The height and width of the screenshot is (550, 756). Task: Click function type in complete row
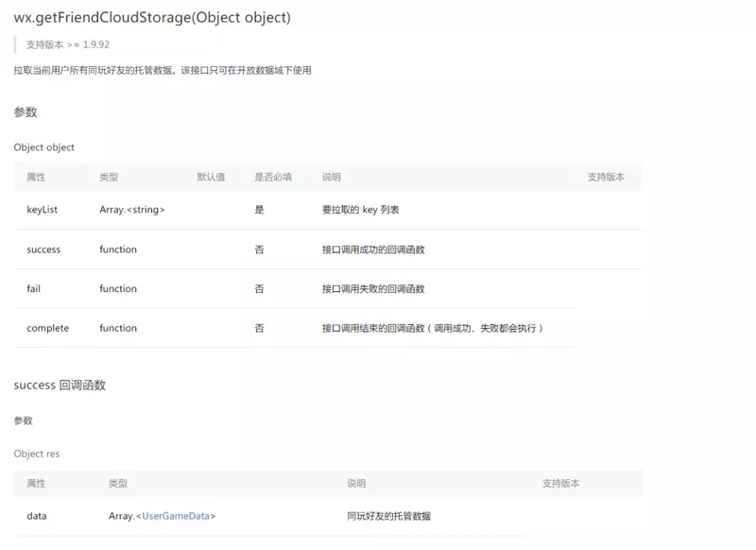pyautogui.click(x=118, y=328)
